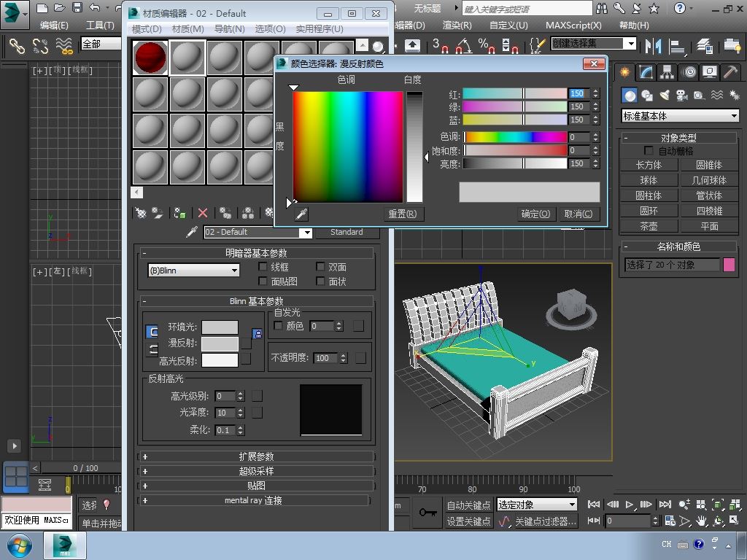Open the 实用程序(U) menu in material editor

point(320,29)
